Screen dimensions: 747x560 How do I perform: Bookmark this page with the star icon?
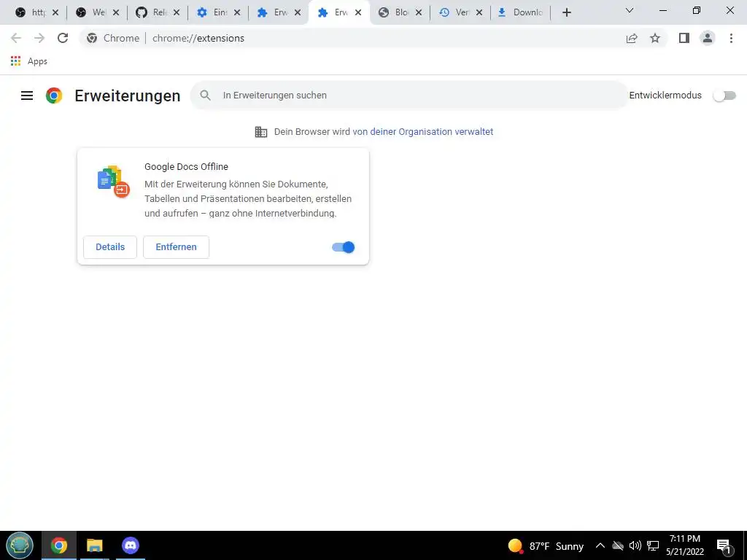coord(655,38)
